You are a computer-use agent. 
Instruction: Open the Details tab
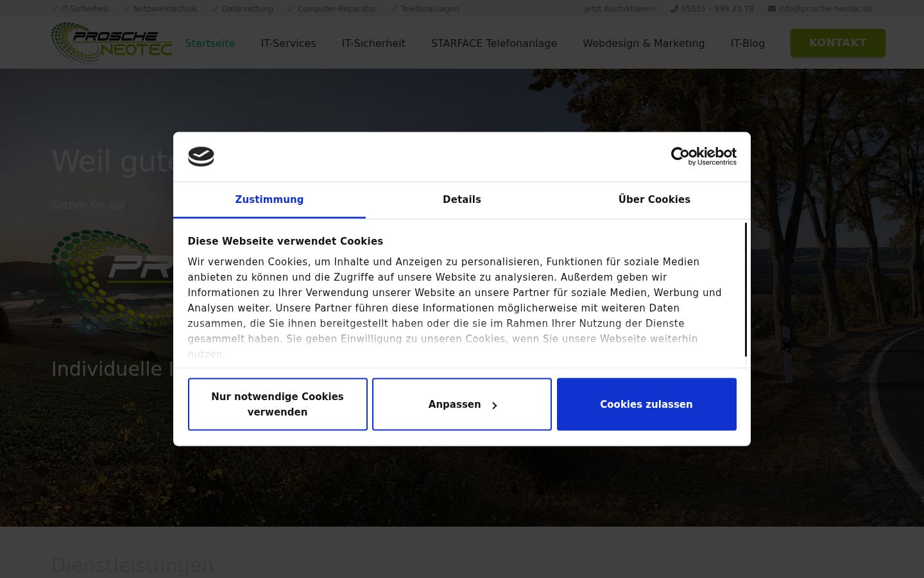click(462, 200)
